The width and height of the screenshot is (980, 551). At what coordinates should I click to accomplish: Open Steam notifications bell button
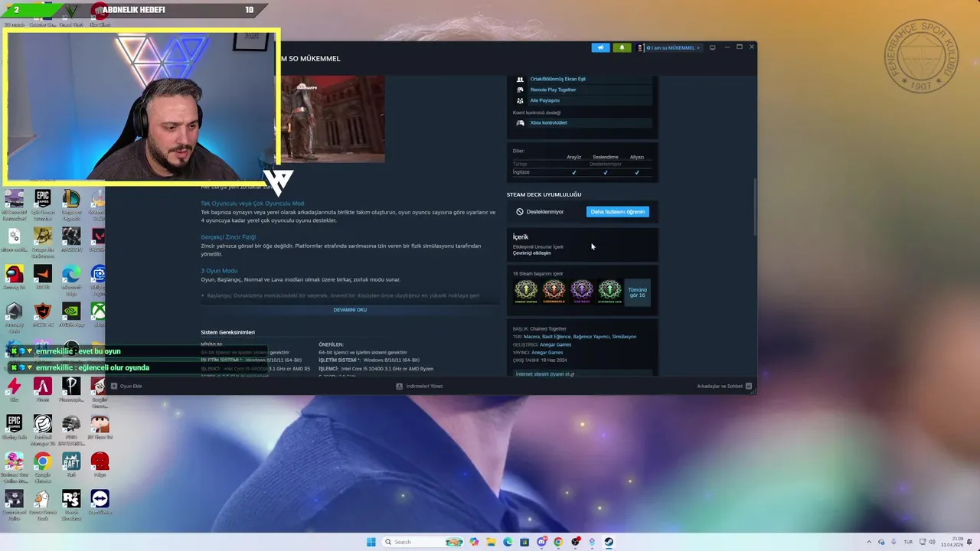pyautogui.click(x=622, y=47)
